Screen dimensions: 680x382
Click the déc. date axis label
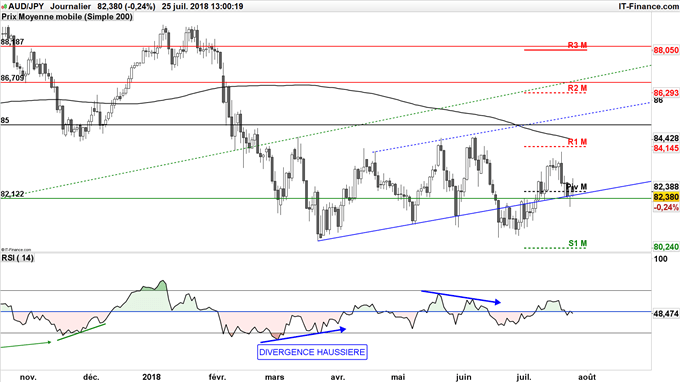click(x=91, y=377)
